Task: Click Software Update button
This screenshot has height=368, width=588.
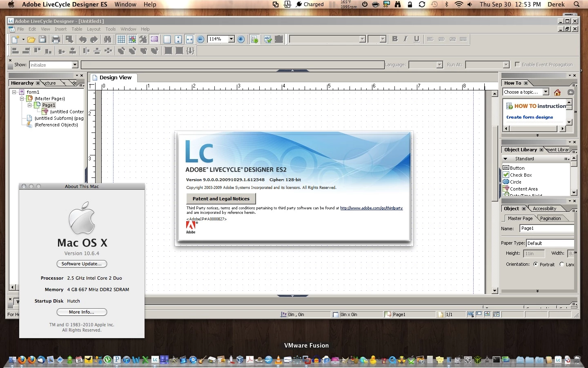Action: pyautogui.click(x=82, y=264)
